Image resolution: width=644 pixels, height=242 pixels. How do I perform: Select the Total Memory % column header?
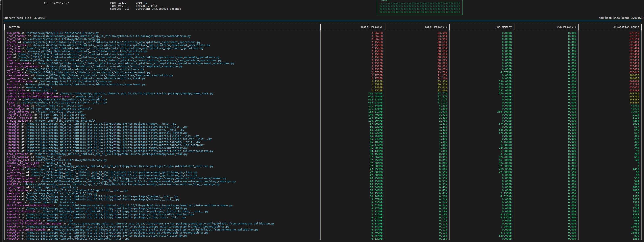pos(436,27)
